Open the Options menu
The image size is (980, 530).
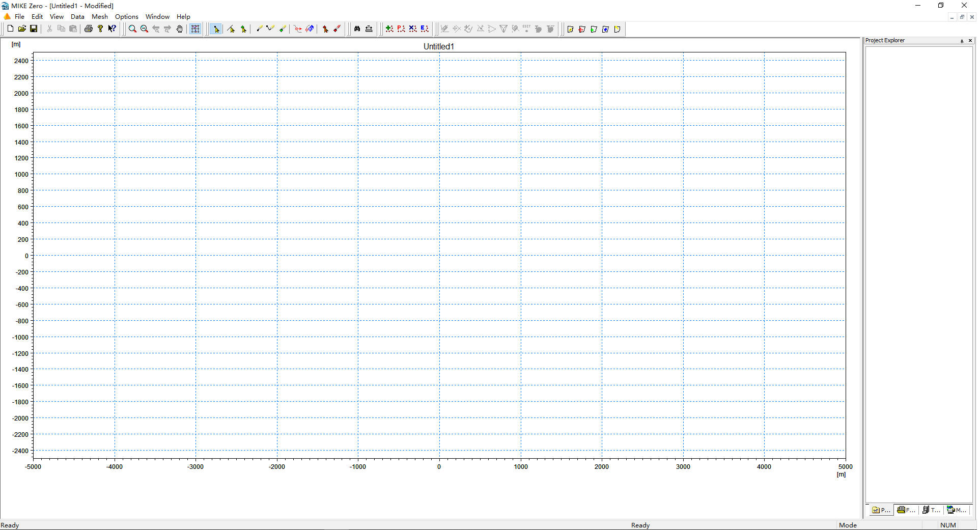(126, 17)
